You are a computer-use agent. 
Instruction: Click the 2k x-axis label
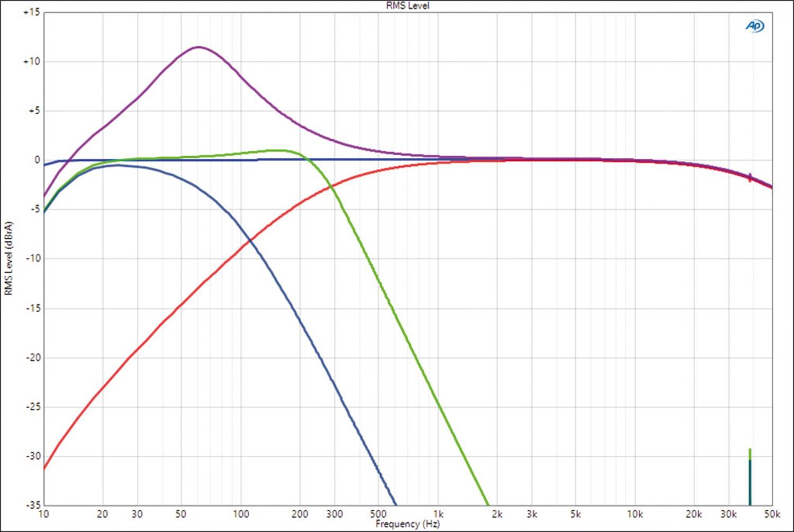[x=497, y=514]
